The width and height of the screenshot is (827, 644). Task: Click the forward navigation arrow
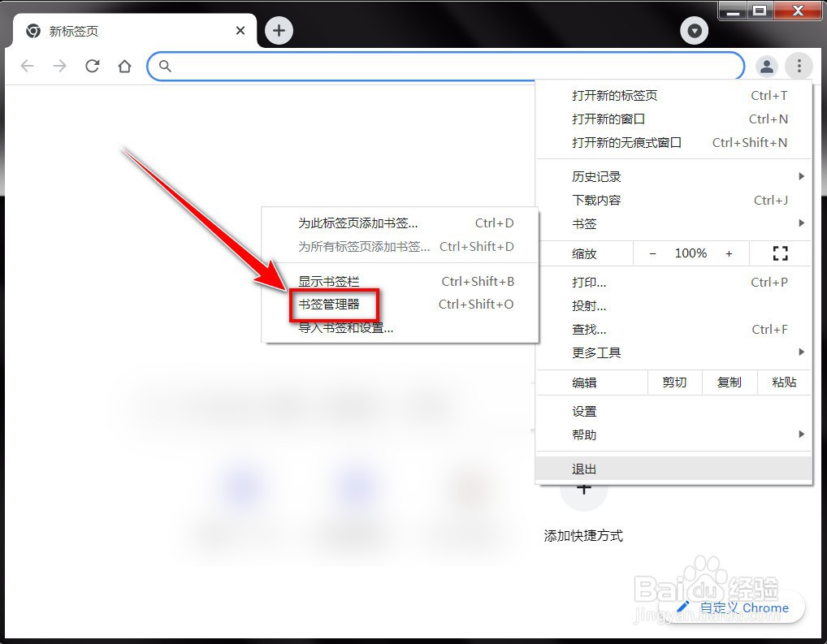coord(59,66)
